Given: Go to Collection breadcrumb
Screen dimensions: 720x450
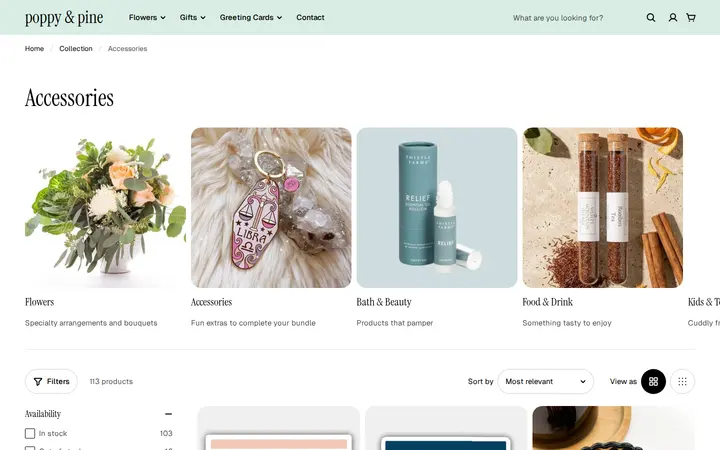Looking at the screenshot, I should [76, 49].
